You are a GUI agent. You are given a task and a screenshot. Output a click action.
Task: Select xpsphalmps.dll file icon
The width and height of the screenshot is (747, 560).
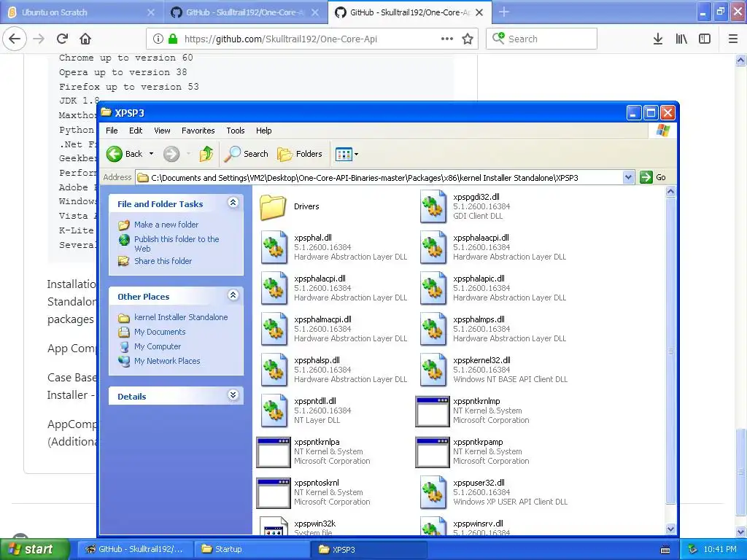433,329
